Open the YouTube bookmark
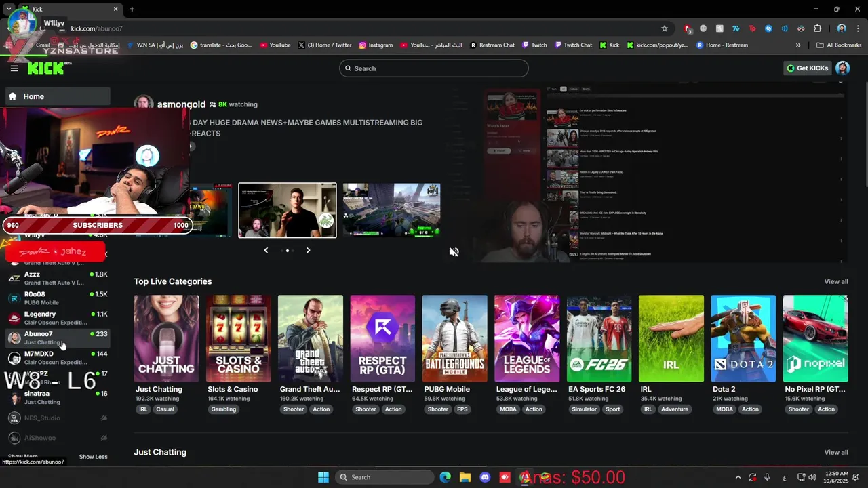 tap(275, 45)
